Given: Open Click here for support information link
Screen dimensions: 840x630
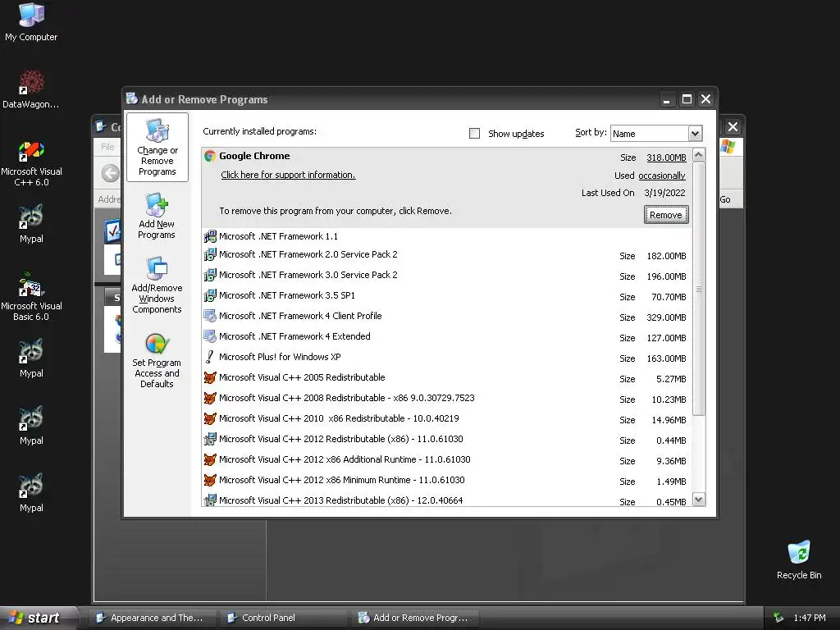Looking at the screenshot, I should point(288,175).
